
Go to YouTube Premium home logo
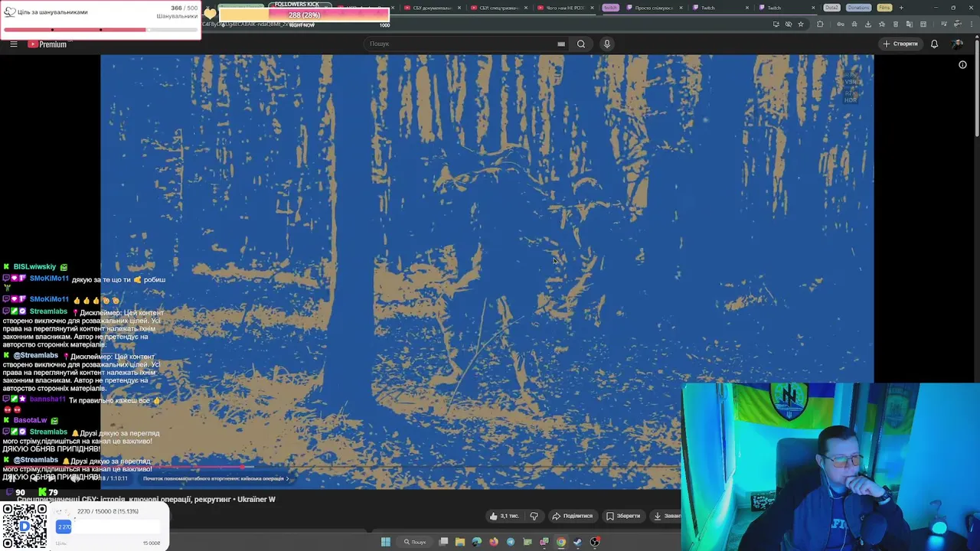pyautogui.click(x=47, y=44)
